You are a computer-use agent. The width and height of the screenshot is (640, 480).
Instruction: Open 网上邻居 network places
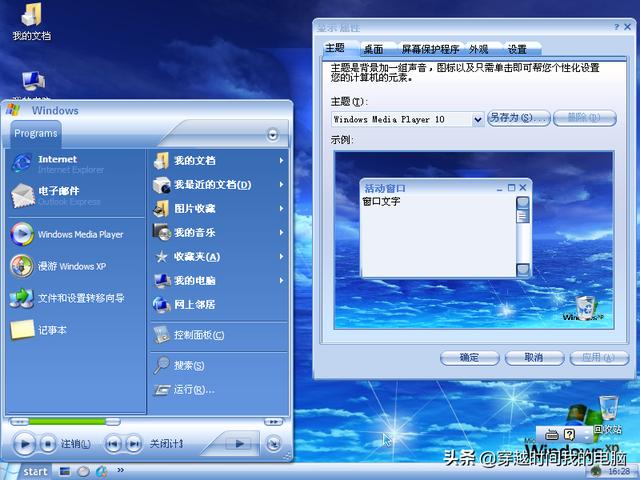(x=219, y=304)
